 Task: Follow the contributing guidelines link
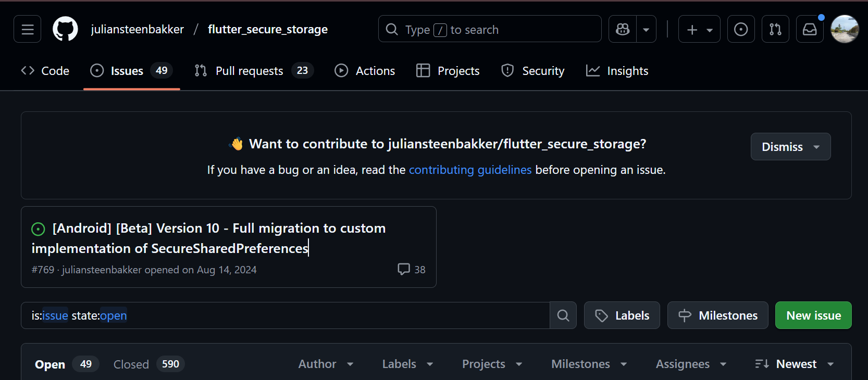[x=470, y=170]
